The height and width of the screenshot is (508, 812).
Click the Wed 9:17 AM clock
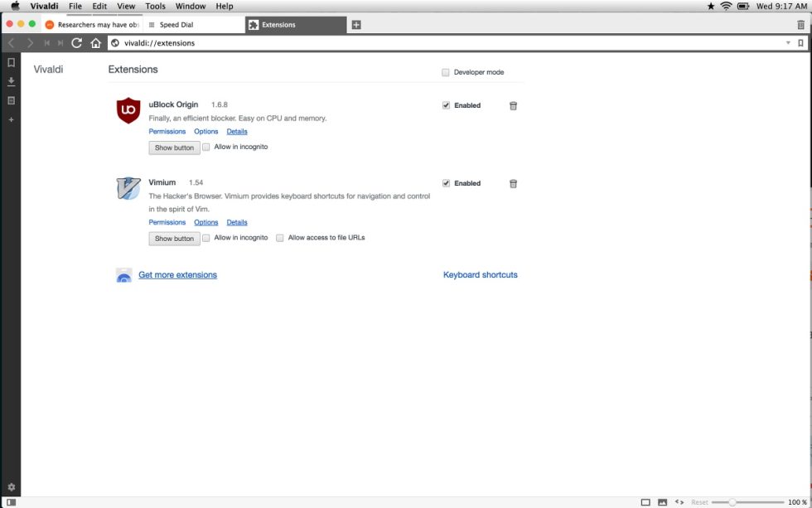click(781, 6)
